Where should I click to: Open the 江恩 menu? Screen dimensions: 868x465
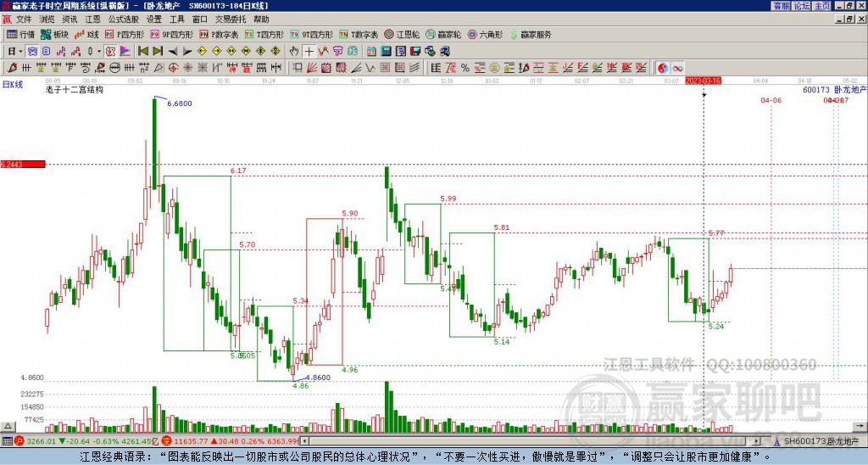pyautogui.click(x=92, y=20)
